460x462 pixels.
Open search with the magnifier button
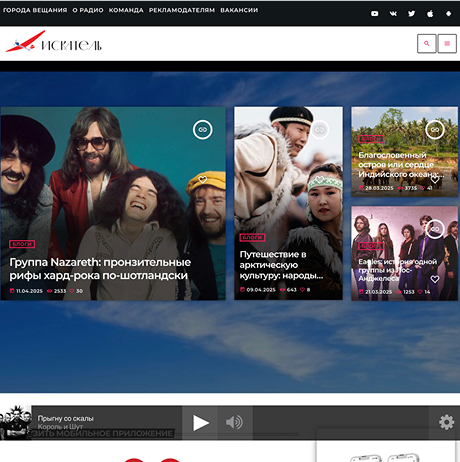pyautogui.click(x=427, y=43)
